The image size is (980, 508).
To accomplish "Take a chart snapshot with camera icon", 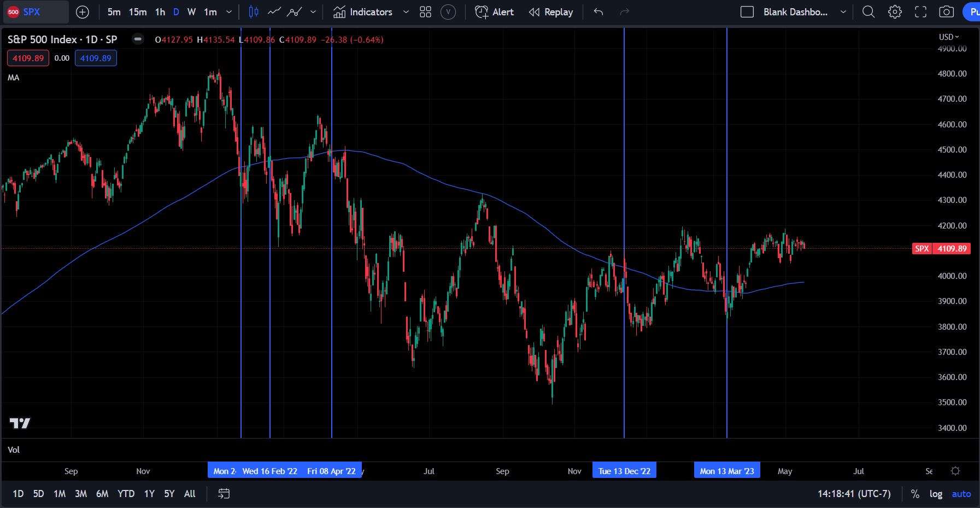I will (x=947, y=12).
